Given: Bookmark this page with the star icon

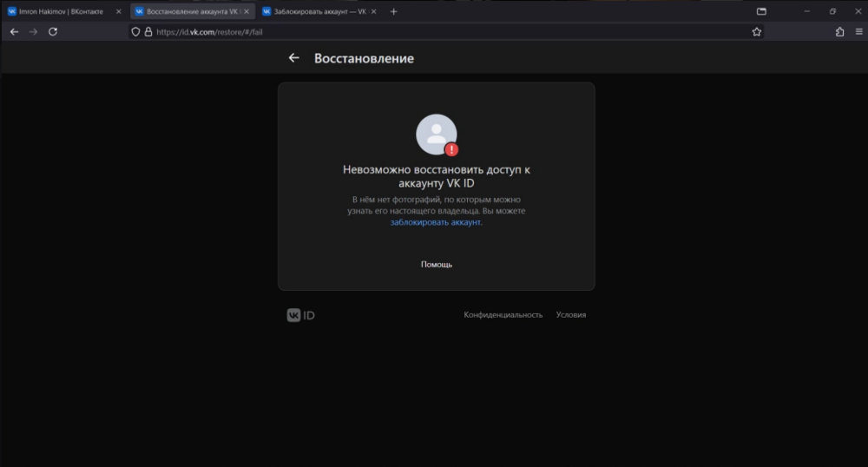Looking at the screenshot, I should point(757,32).
